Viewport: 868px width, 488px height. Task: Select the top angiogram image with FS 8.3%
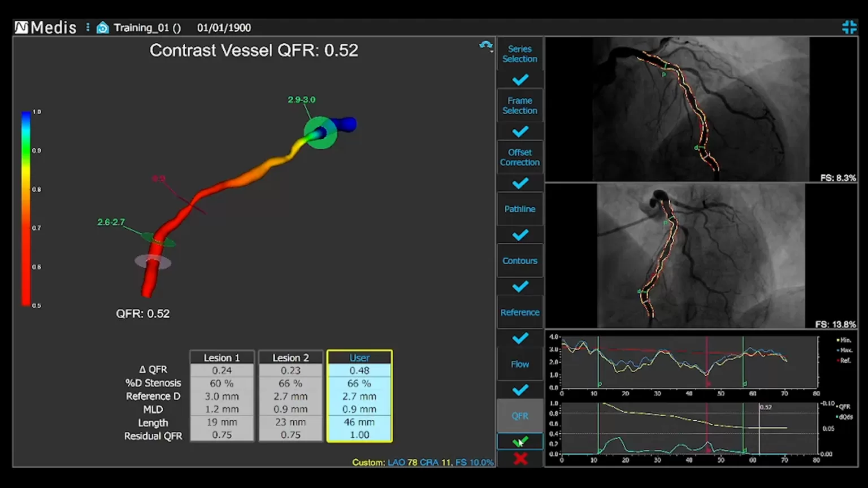coord(701,109)
